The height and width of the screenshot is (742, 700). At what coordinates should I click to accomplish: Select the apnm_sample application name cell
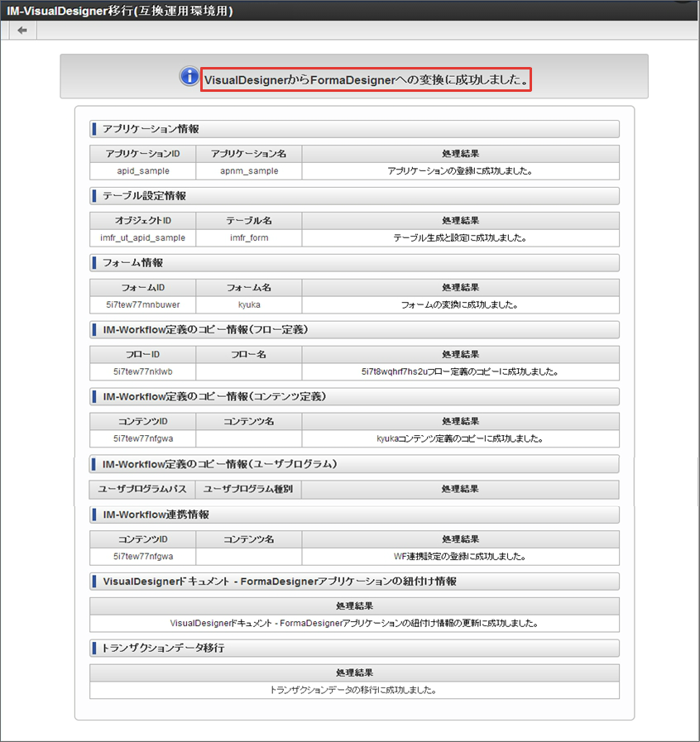(x=249, y=171)
